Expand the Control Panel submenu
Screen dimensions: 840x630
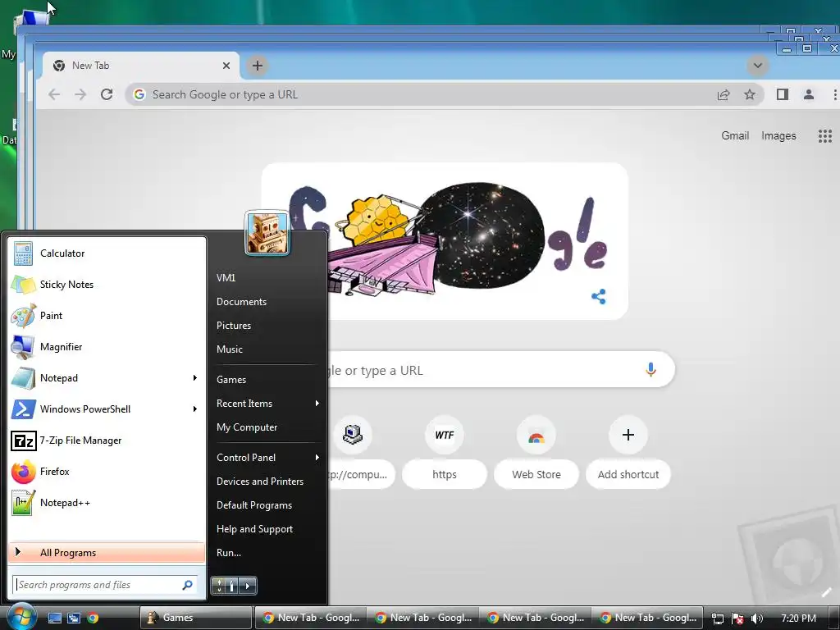317,458
